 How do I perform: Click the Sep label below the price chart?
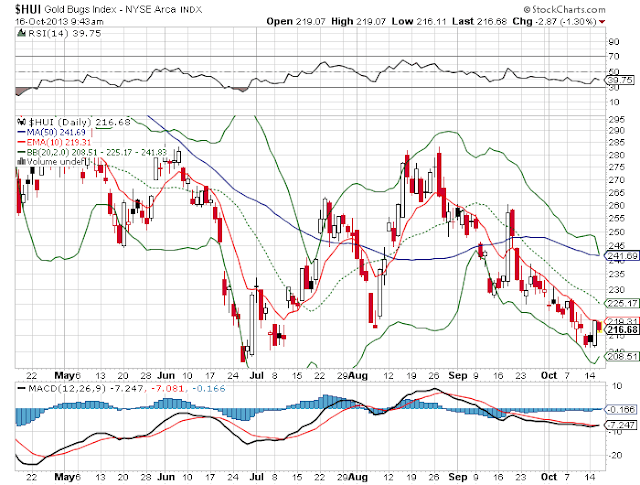click(x=458, y=375)
